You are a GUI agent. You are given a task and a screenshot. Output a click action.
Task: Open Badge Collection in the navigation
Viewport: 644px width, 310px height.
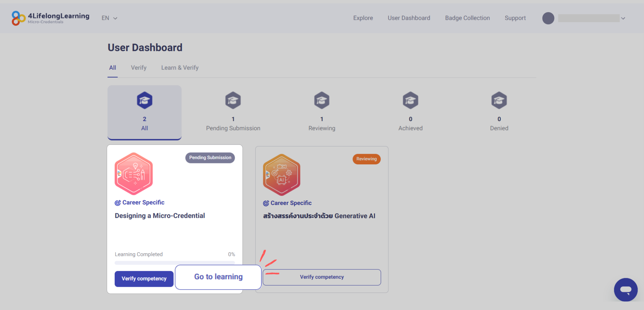[x=468, y=18]
